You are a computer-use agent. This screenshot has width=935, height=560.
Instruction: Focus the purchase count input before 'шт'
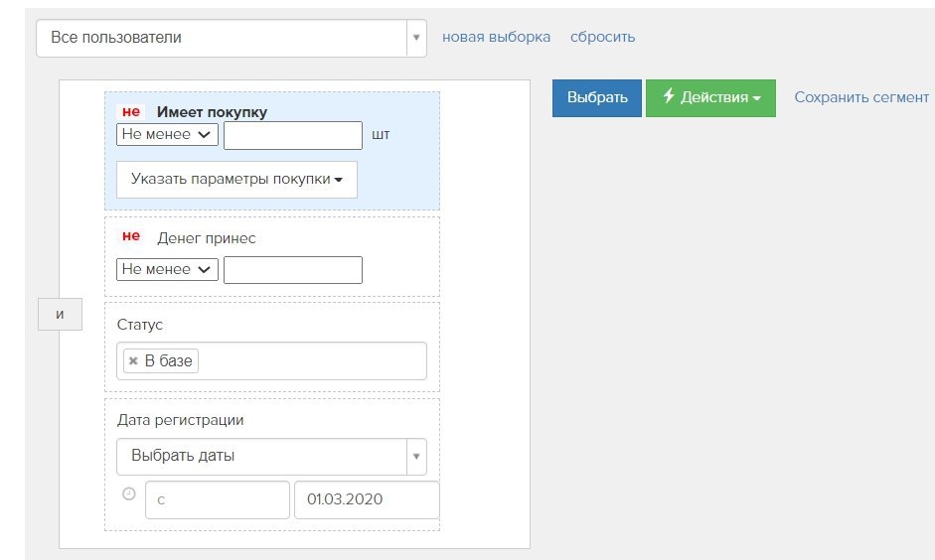(x=293, y=135)
